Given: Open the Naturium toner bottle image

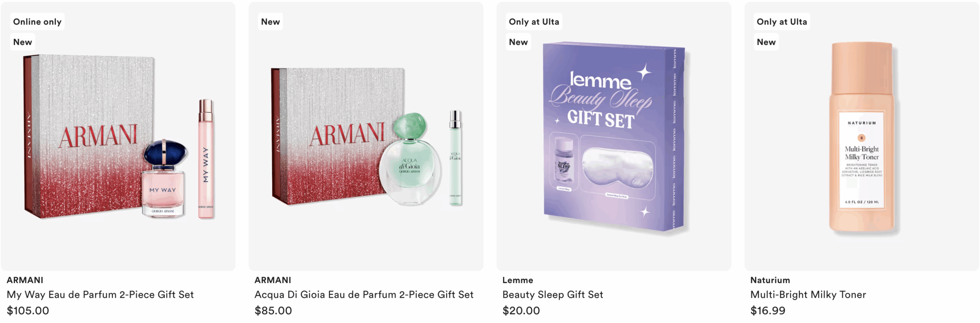Looking at the screenshot, I should [862, 137].
